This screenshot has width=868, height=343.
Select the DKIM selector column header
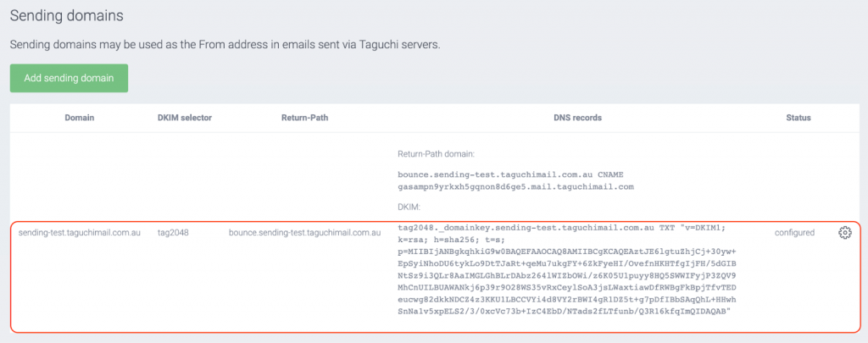[x=185, y=118]
